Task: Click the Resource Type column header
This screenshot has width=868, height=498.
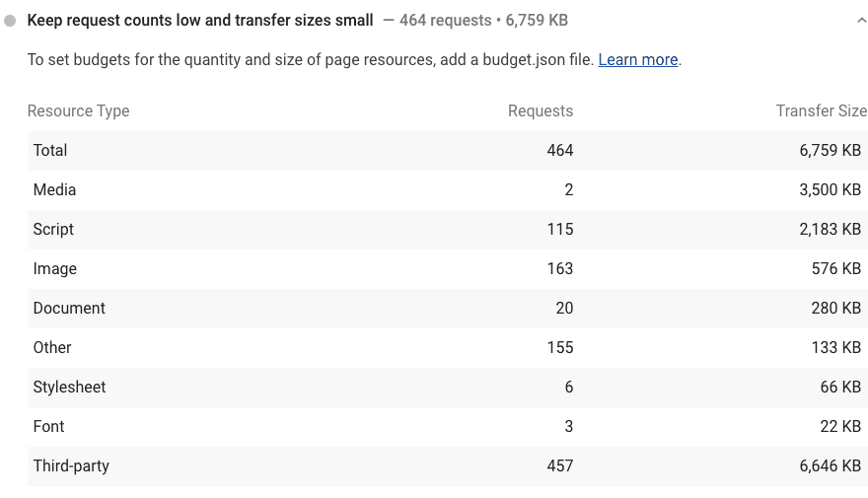Action: coord(78,110)
